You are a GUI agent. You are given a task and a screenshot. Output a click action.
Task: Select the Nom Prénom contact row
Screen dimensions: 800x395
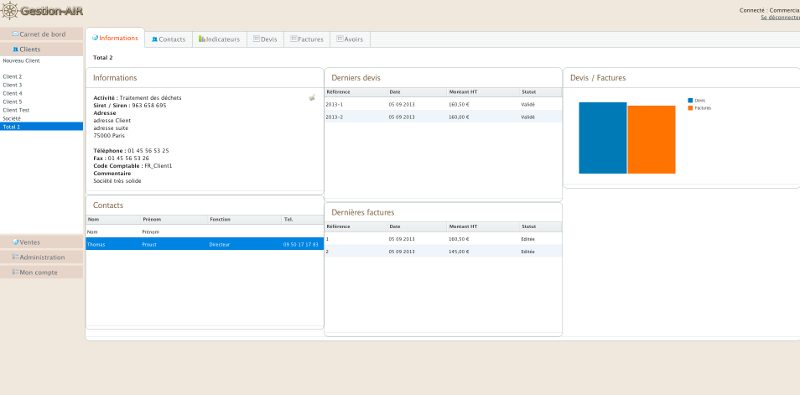pos(205,232)
